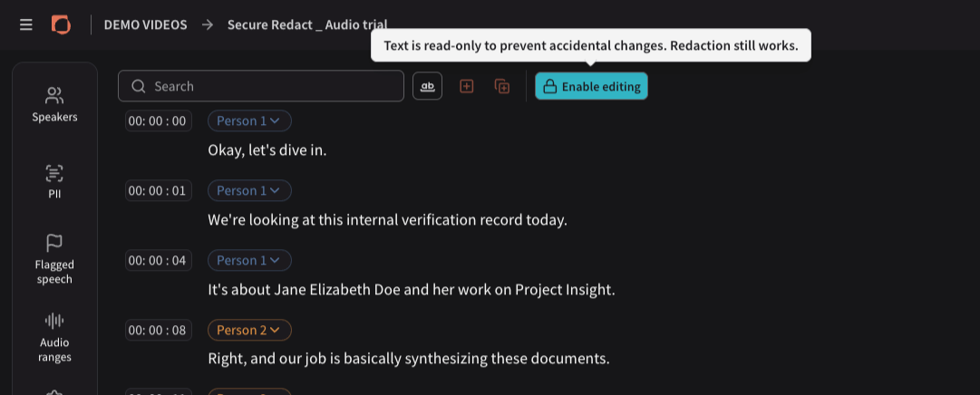Expand Person 1 dropdown at 00:00:01
This screenshot has width=980, height=395.
[x=249, y=190]
